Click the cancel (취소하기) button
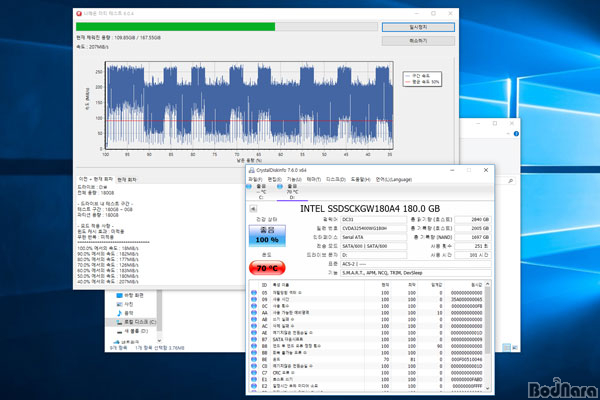 pyautogui.click(x=418, y=41)
